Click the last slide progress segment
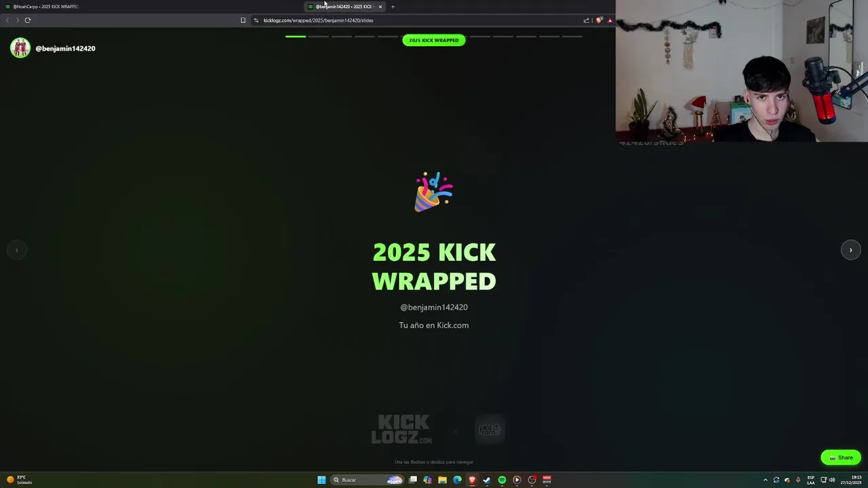 pyautogui.click(x=572, y=37)
